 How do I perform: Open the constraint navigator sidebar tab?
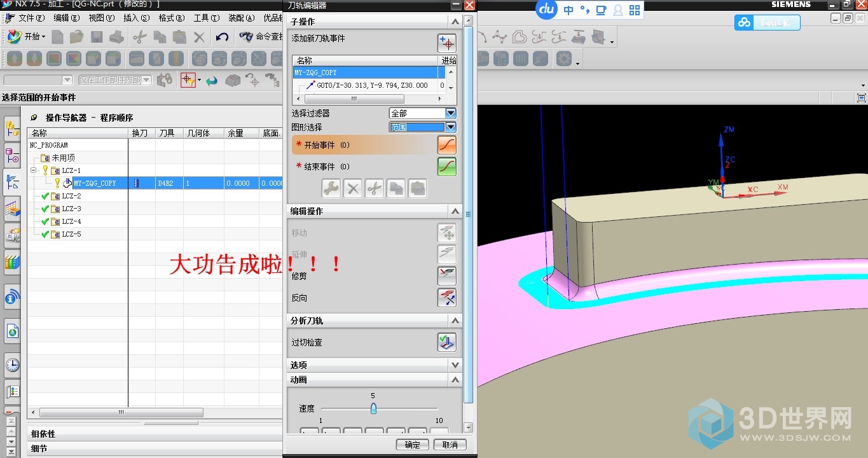[x=12, y=155]
